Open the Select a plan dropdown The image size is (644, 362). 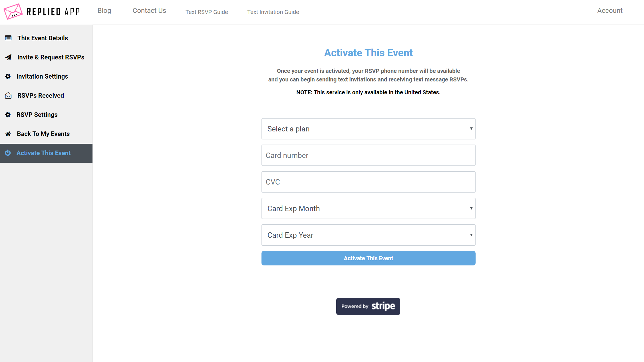point(368,129)
